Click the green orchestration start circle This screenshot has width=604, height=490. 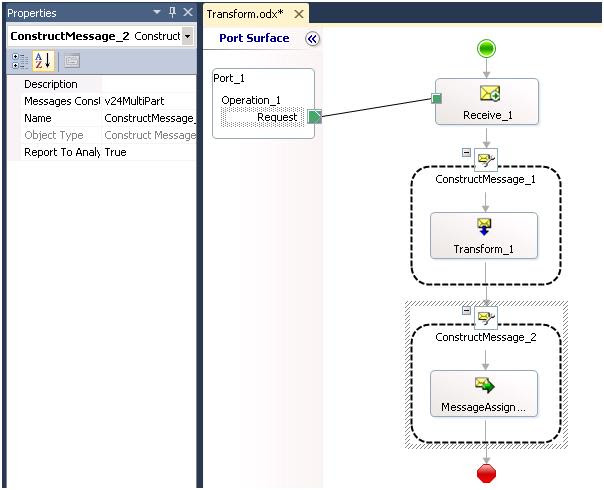coord(487,49)
